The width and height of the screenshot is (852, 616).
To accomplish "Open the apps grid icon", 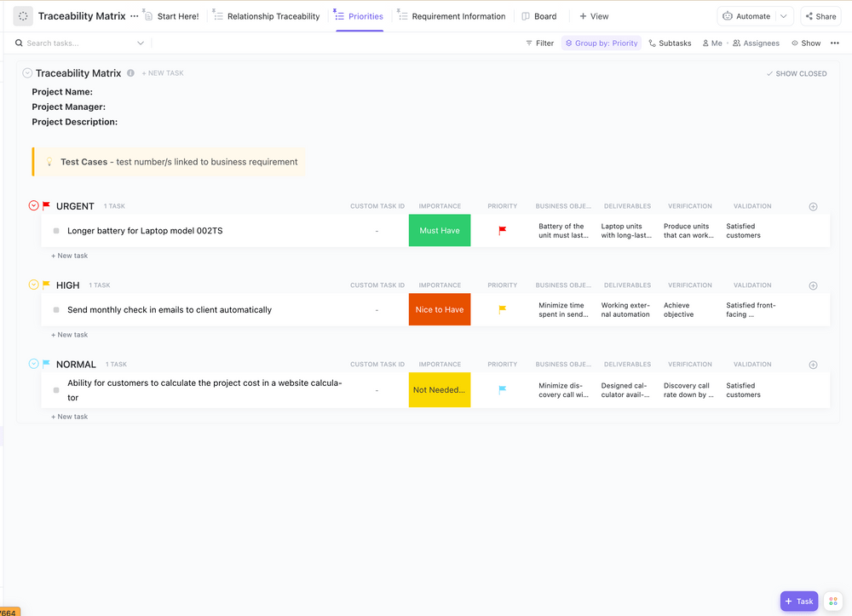I will coord(833,602).
